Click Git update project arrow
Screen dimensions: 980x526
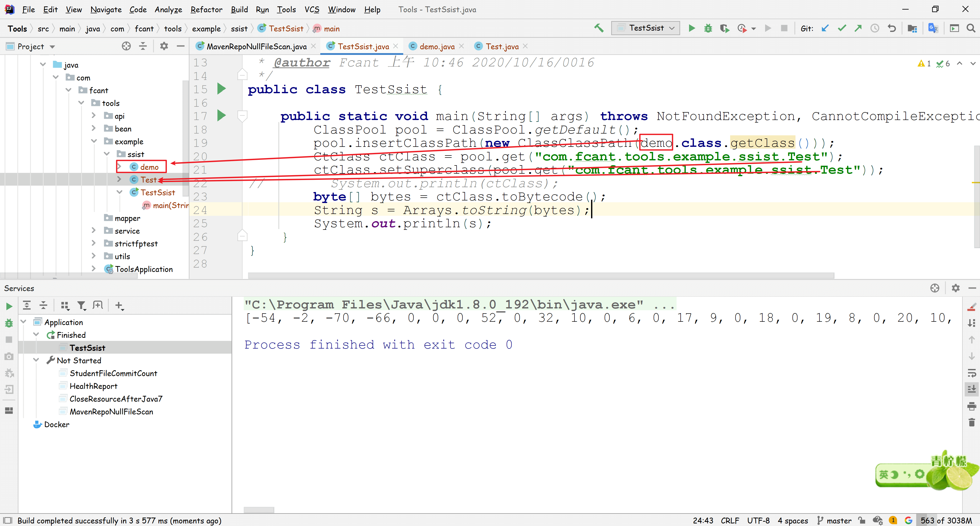825,28
